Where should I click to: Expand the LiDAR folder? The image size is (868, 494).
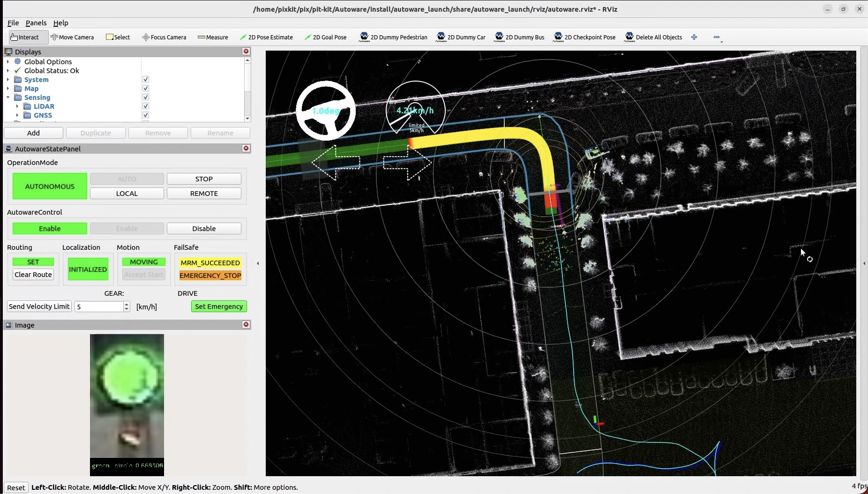click(x=17, y=106)
